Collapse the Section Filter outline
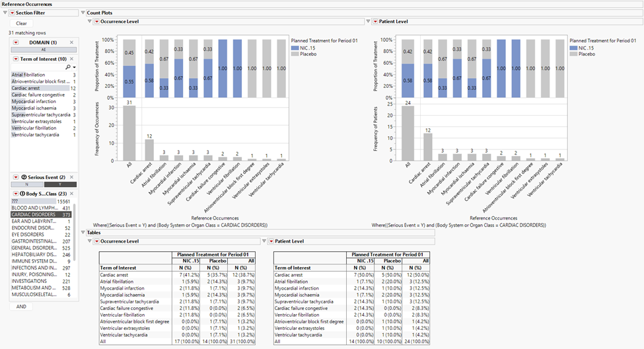The image size is (644, 349). [5, 13]
